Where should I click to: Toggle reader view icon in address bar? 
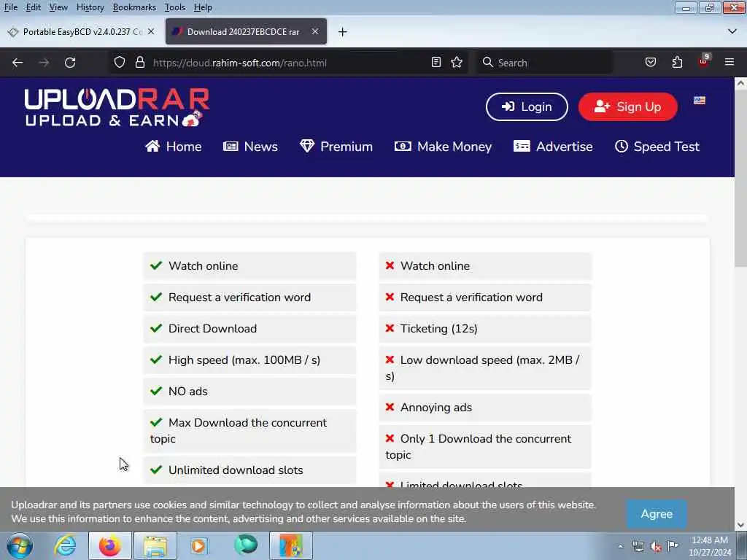click(436, 63)
